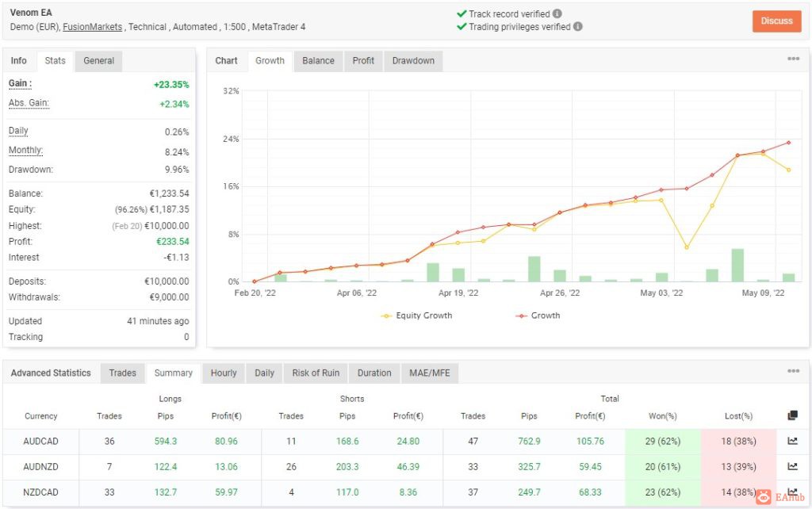The image size is (812, 509).
Task: Click info icon beside Trading privileges verified
Action: (578, 26)
